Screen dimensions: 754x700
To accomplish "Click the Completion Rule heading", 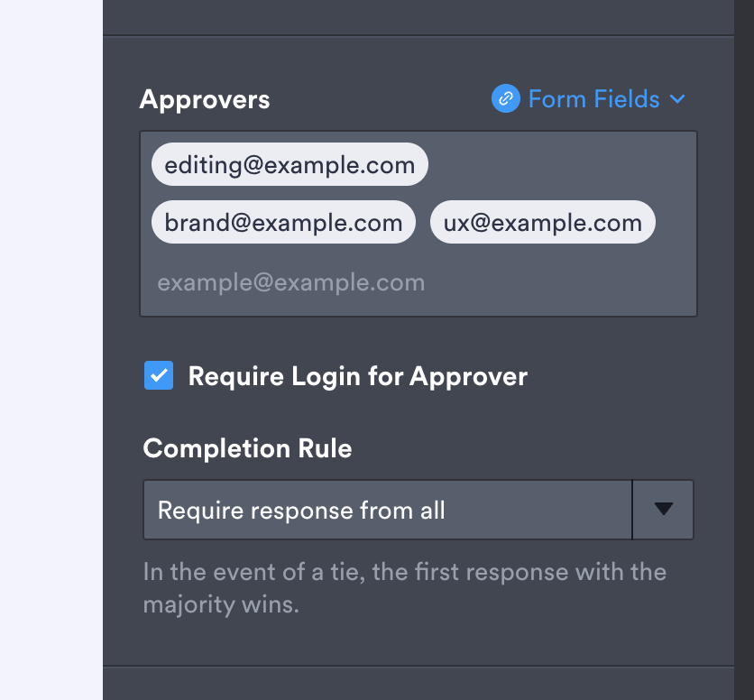I will pos(247,448).
